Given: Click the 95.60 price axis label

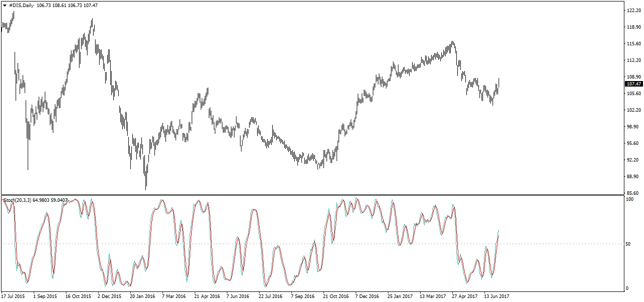Looking at the screenshot, I should pos(633,143).
